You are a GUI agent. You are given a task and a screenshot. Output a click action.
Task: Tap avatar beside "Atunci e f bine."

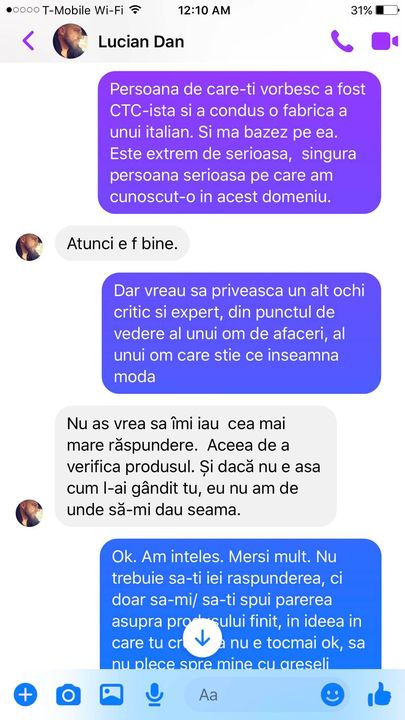[29, 247]
